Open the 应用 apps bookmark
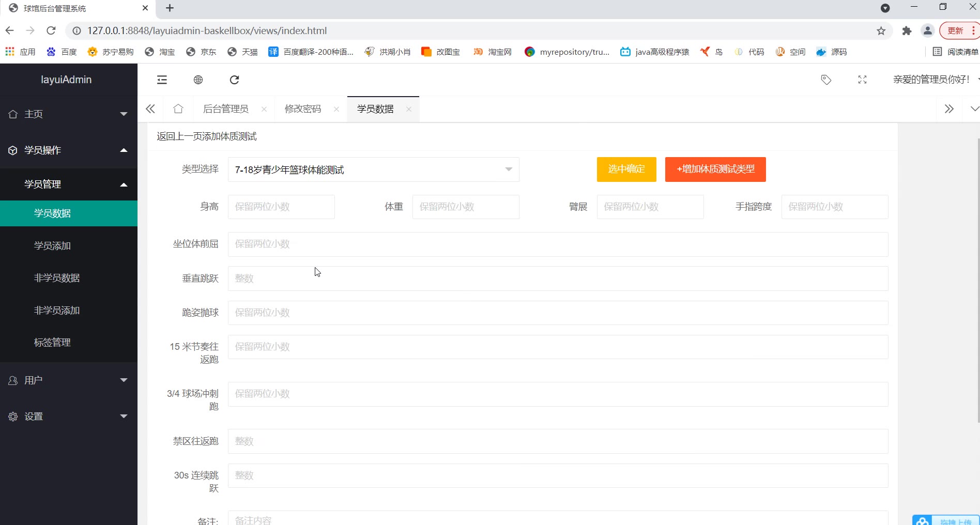980x525 pixels. coord(21,52)
